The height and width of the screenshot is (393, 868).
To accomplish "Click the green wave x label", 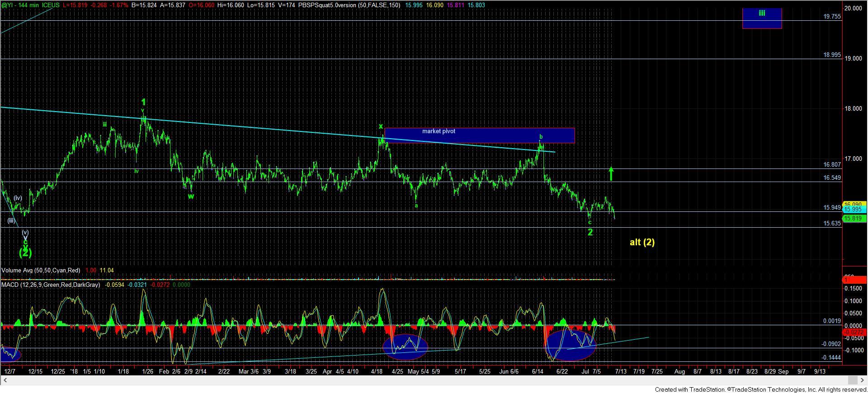I will (x=381, y=126).
